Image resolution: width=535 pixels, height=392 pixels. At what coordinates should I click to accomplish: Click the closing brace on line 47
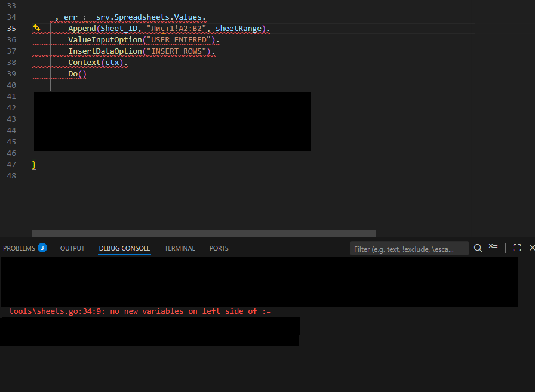(34, 165)
